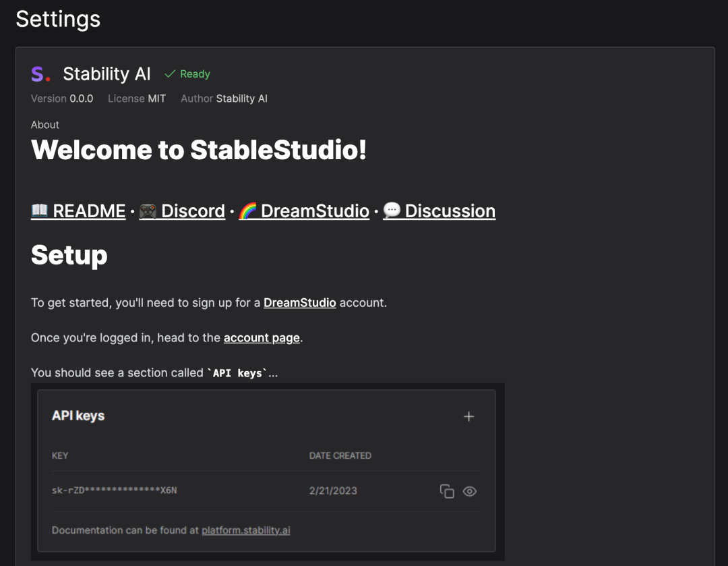Click the Setup heading
Image resolution: width=728 pixels, height=566 pixels.
pos(69,256)
